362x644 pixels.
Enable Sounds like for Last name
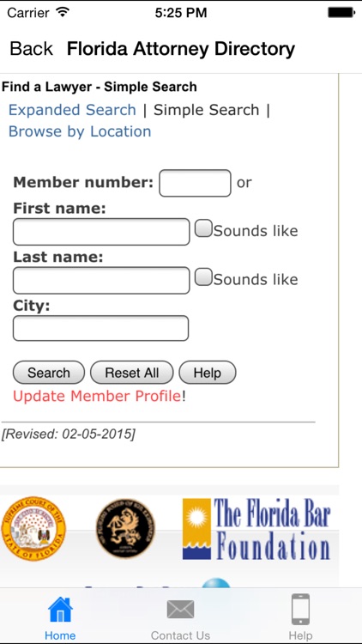click(x=203, y=277)
